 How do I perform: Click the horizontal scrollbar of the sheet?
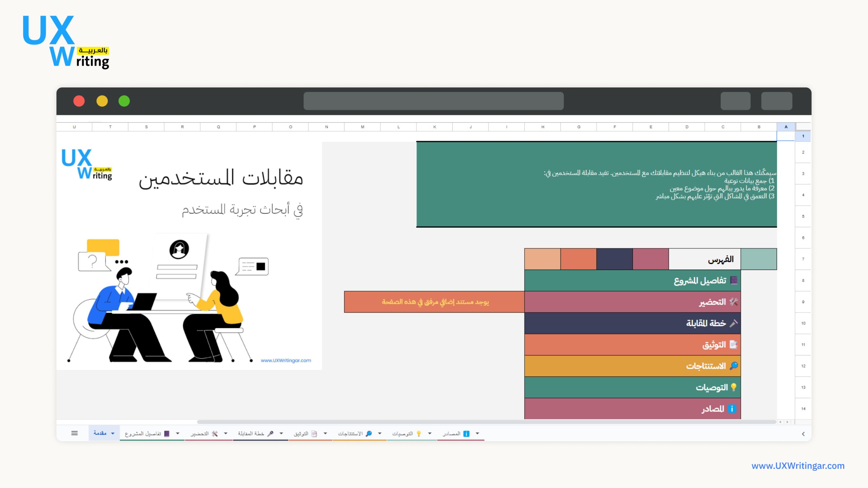coord(486,422)
